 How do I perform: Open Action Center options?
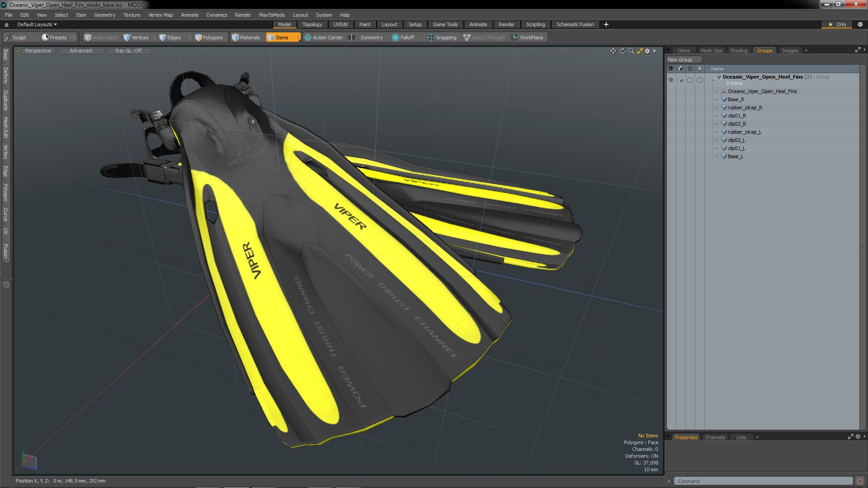[x=324, y=38]
